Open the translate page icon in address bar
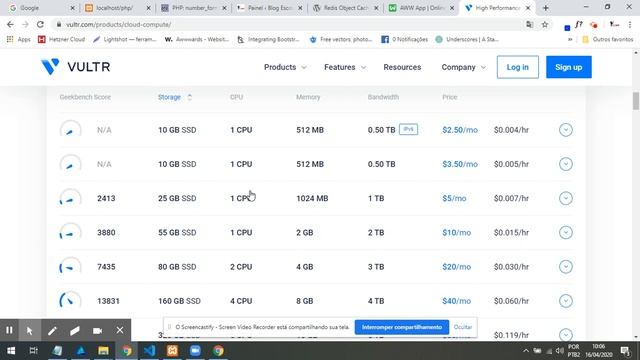 point(530,24)
